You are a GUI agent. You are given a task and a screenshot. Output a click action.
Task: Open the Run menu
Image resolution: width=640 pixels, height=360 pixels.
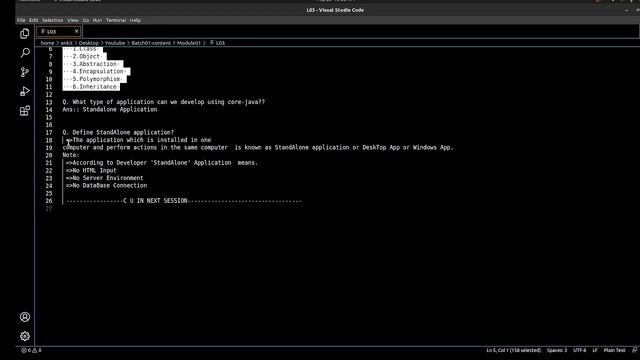point(97,20)
